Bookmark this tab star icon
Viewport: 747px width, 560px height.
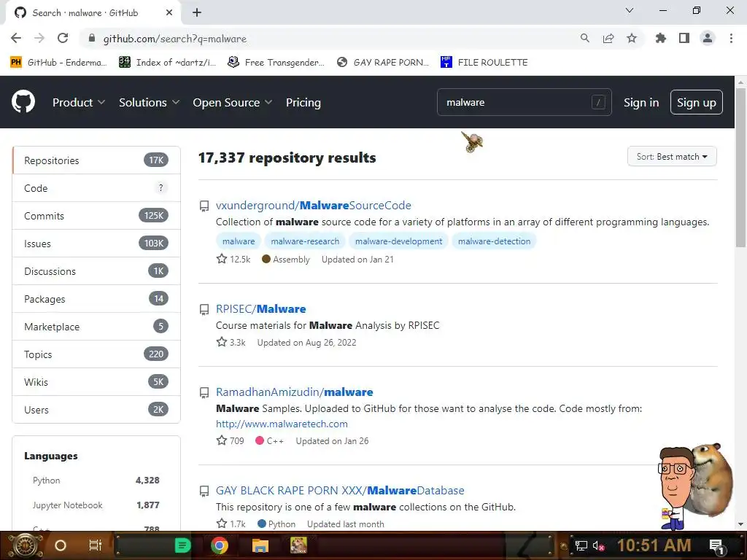(632, 38)
